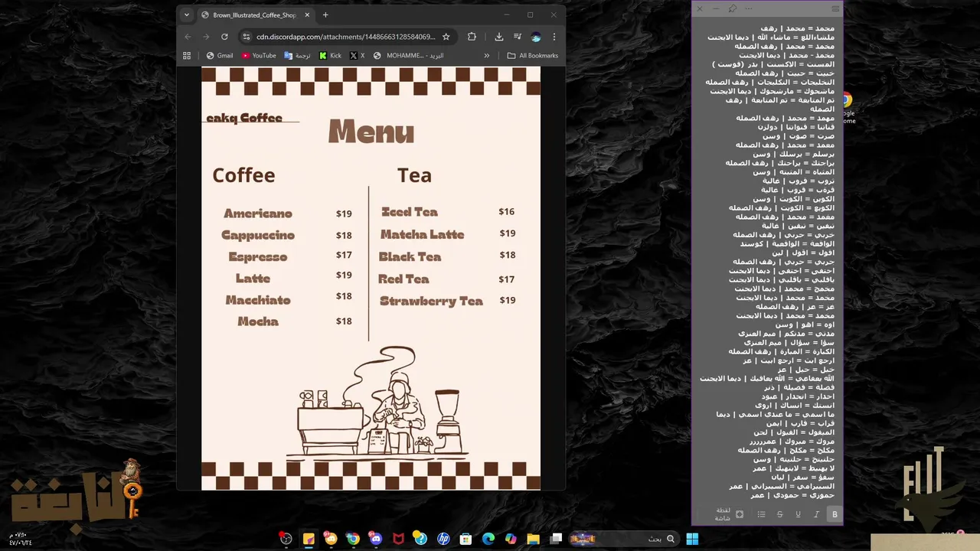Open the Gmail bookmark
The image size is (980, 551).
coord(220,56)
